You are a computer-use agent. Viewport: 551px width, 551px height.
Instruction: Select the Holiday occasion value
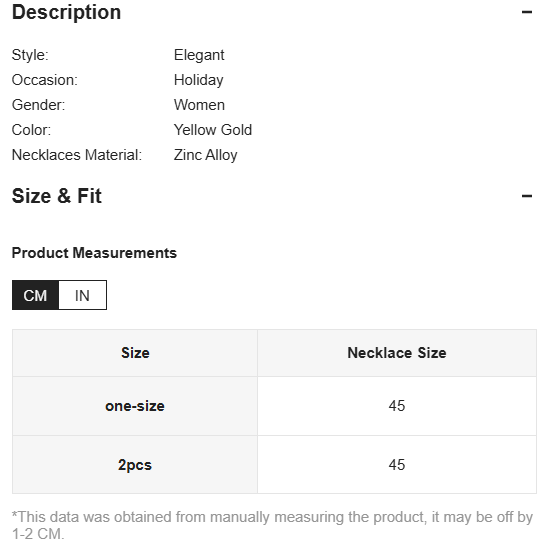199,80
